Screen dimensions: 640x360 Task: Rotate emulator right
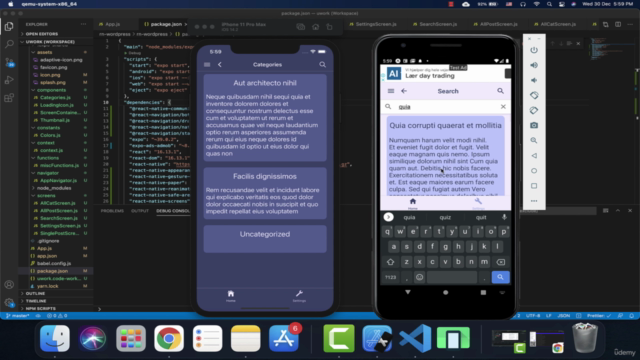pyautogui.click(x=534, y=110)
